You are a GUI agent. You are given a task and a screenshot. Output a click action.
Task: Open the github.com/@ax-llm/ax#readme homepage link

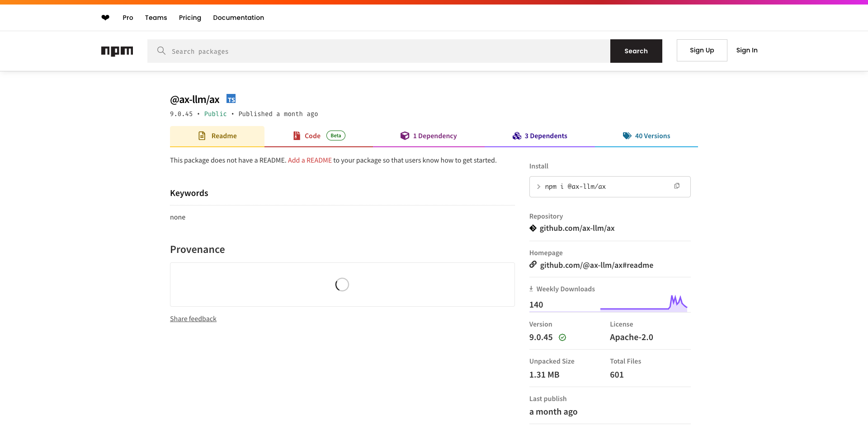pos(597,265)
